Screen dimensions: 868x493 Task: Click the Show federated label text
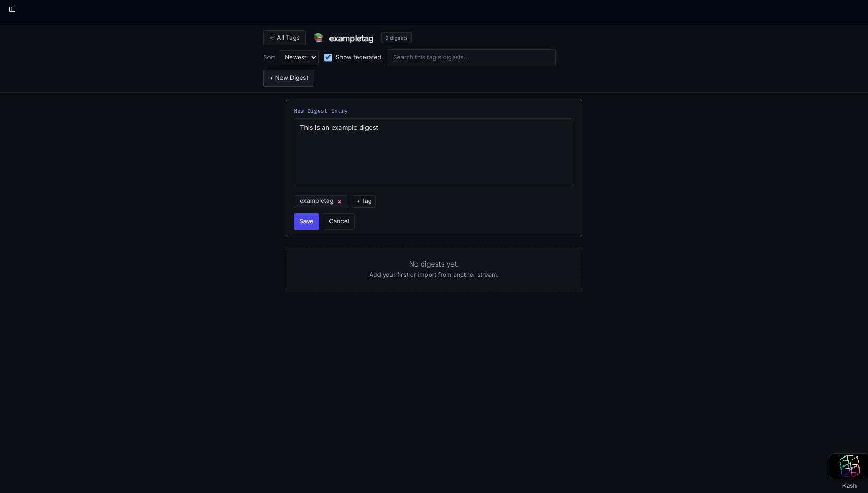(x=358, y=57)
